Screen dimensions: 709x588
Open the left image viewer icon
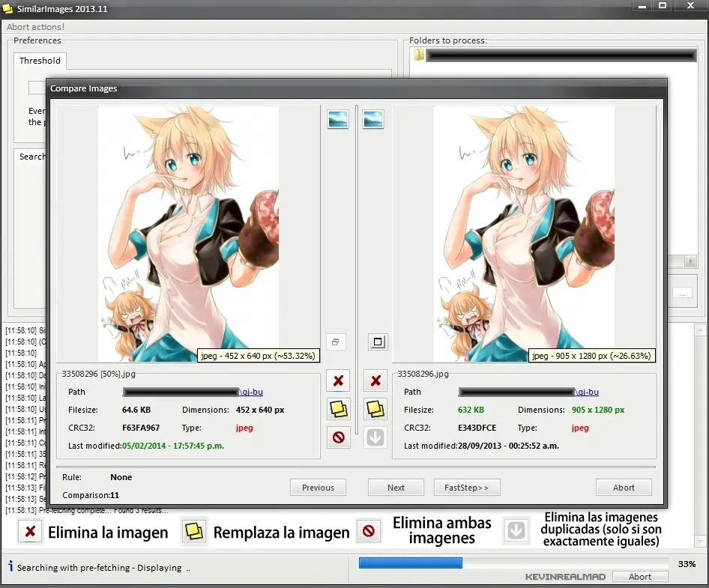[337, 118]
